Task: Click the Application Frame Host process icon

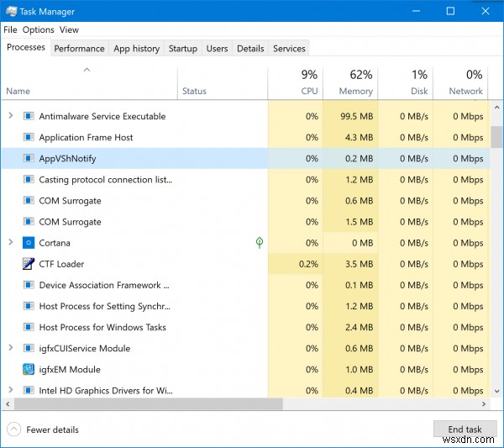Action: pos(29,137)
